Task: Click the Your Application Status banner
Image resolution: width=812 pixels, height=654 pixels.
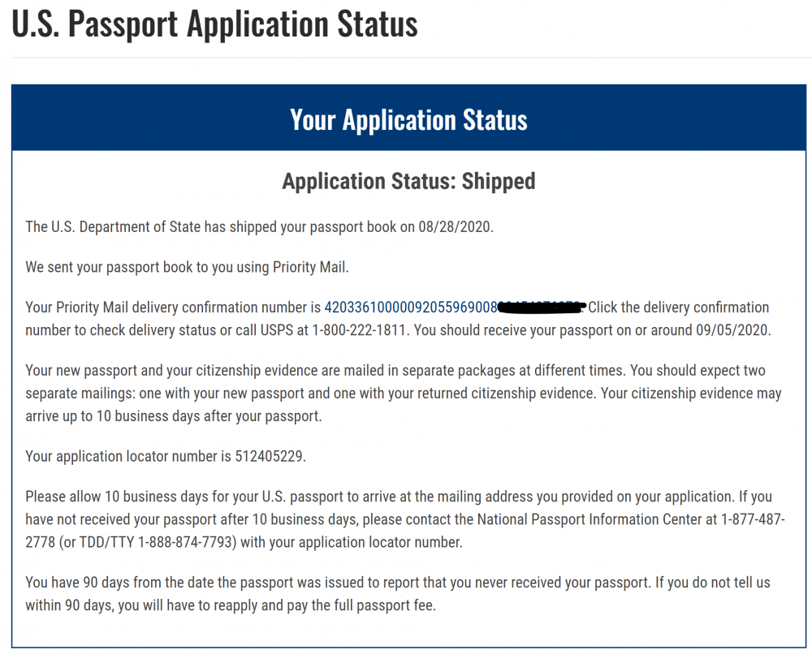Action: pyautogui.click(x=408, y=118)
